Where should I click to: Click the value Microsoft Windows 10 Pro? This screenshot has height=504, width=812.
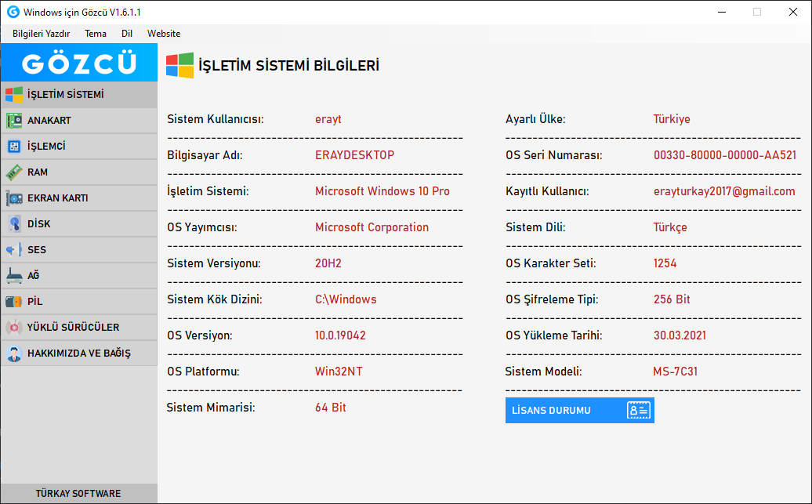[x=382, y=191]
